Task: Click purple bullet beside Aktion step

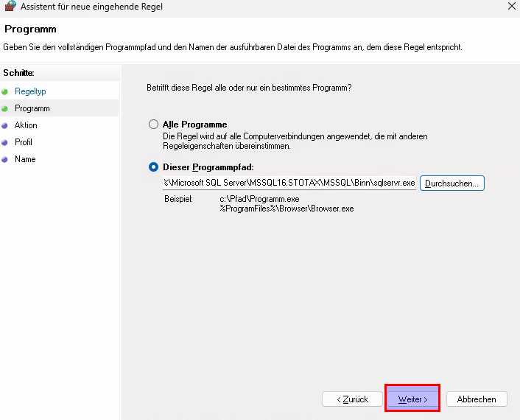Action: coord(5,125)
